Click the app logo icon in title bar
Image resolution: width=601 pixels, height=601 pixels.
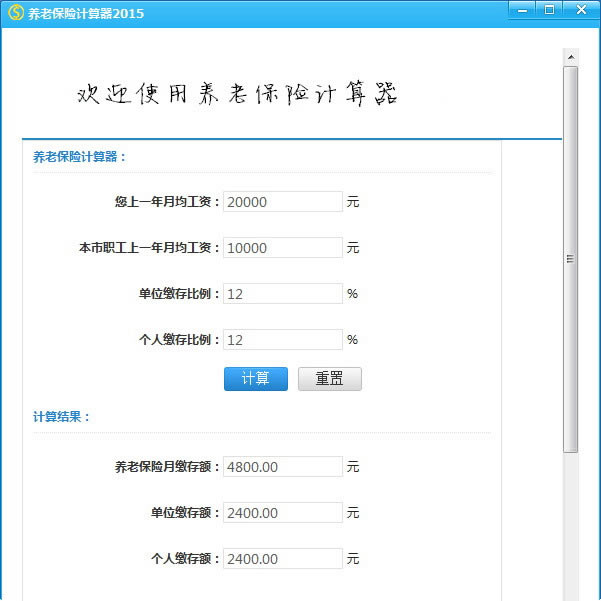click(16, 13)
